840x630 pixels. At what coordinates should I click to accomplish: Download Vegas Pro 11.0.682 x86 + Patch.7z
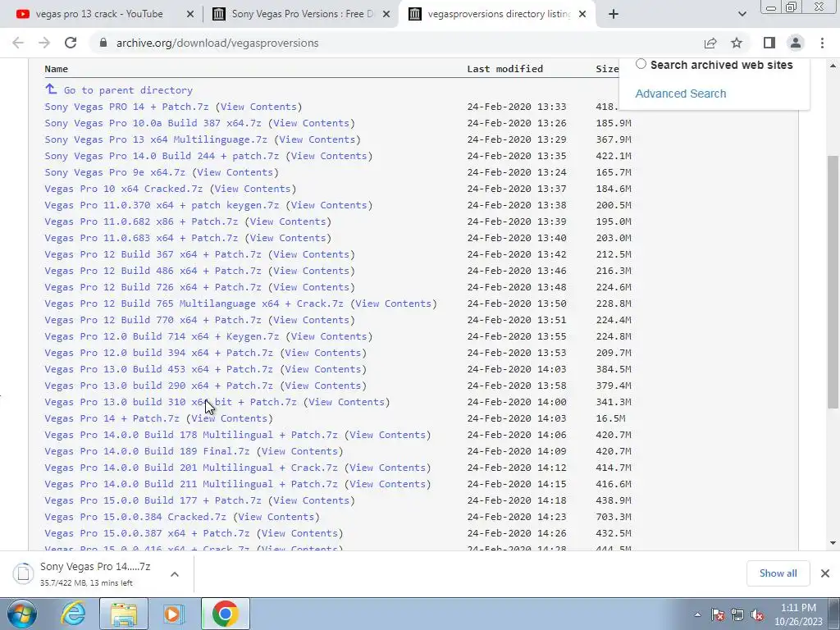[141, 221]
